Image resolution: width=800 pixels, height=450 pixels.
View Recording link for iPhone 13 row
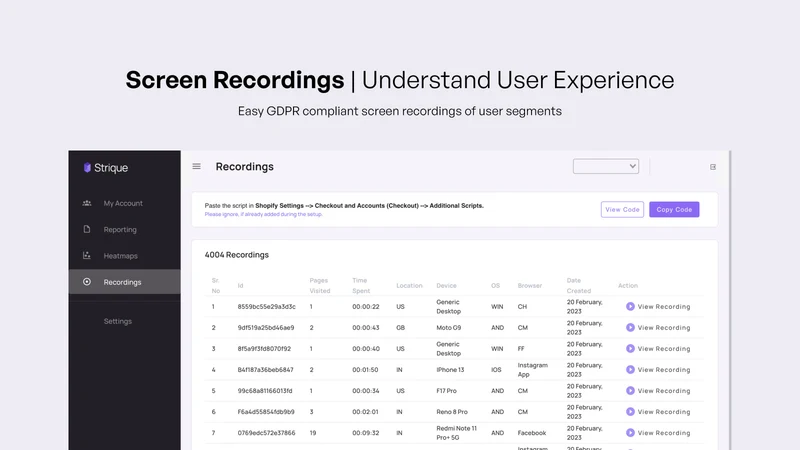pos(664,369)
